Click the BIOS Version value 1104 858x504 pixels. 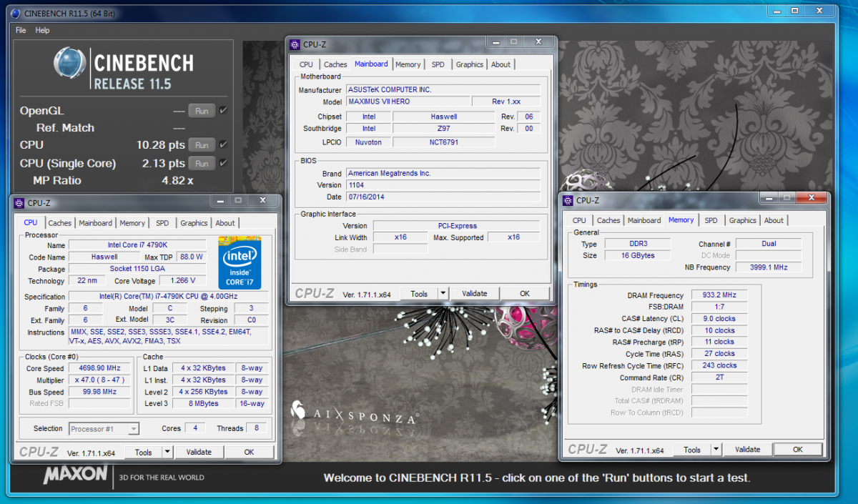pyautogui.click(x=443, y=184)
